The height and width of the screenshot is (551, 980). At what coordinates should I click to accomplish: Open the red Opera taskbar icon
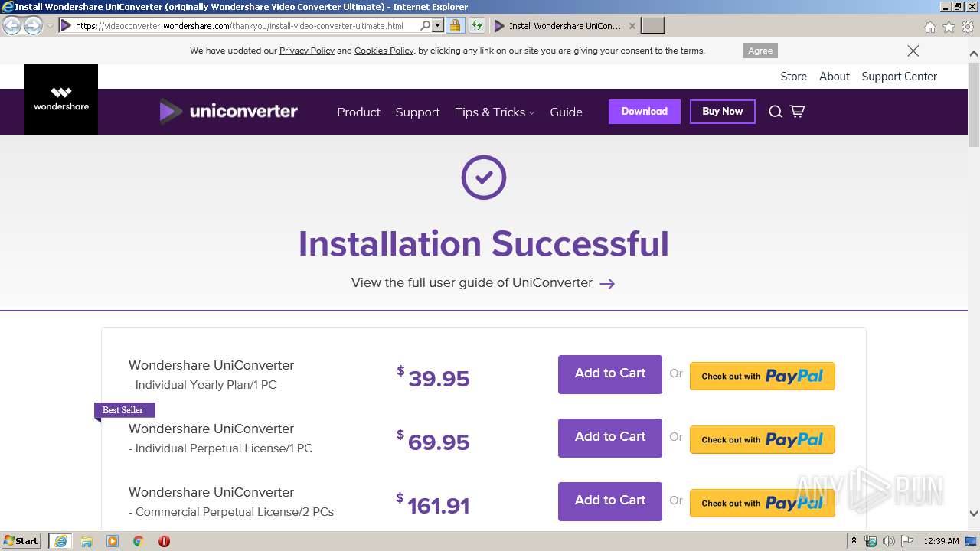164,541
